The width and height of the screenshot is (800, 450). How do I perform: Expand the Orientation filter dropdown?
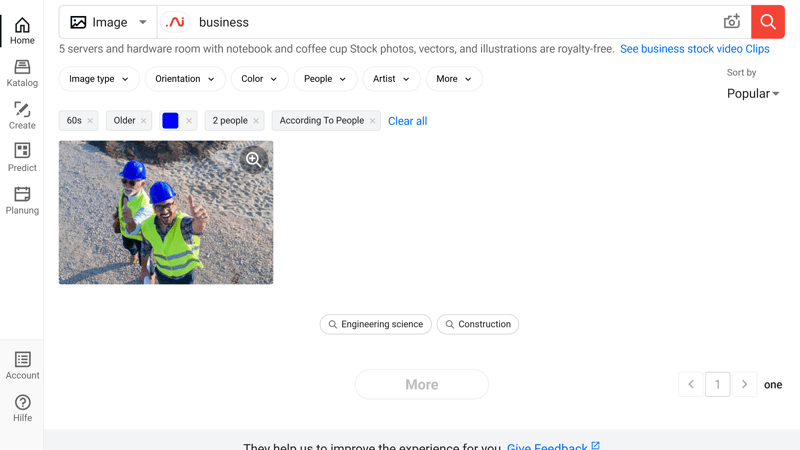coord(185,79)
